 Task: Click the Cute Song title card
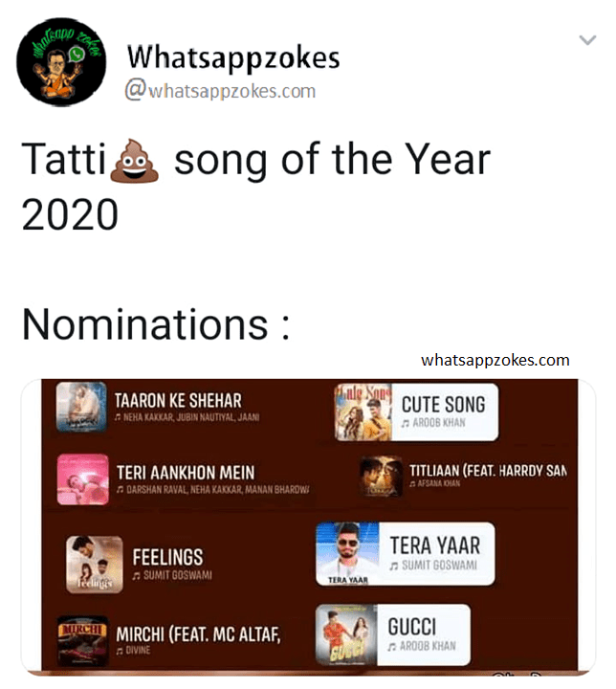(444, 411)
